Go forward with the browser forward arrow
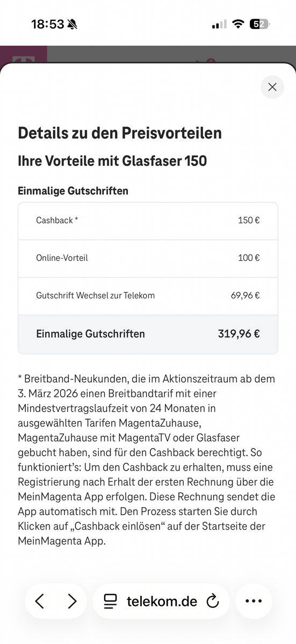The image size is (296, 644). pos(72,601)
